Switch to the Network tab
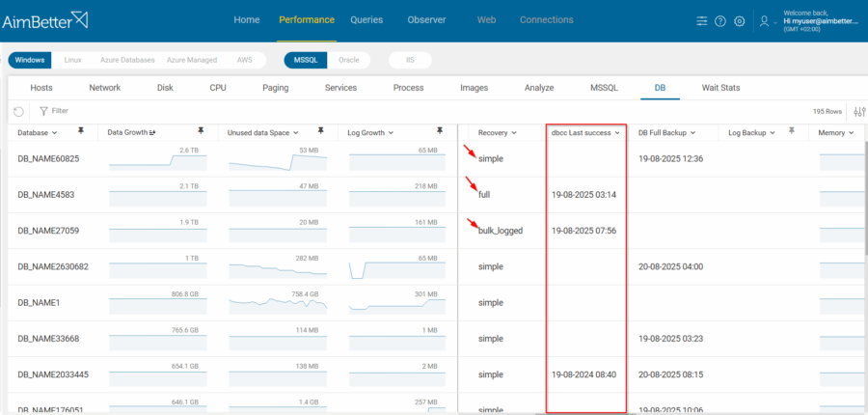The height and width of the screenshot is (415, 868). [x=104, y=88]
